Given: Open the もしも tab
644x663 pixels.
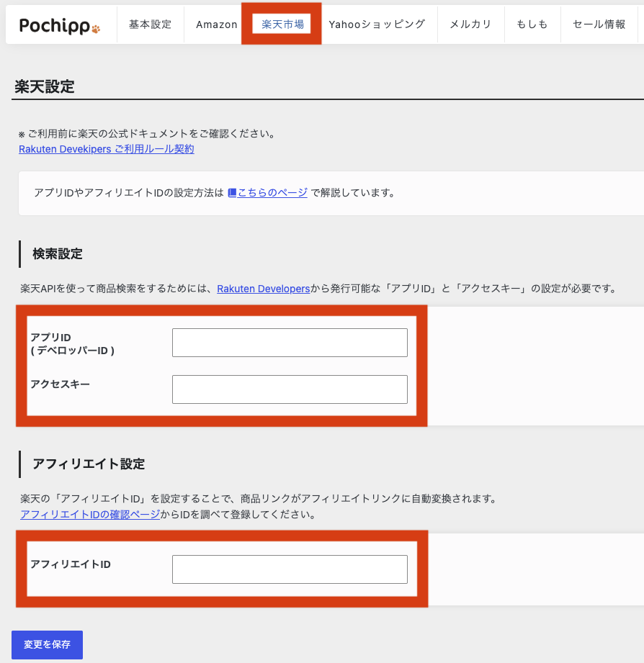Looking at the screenshot, I should click(532, 24).
